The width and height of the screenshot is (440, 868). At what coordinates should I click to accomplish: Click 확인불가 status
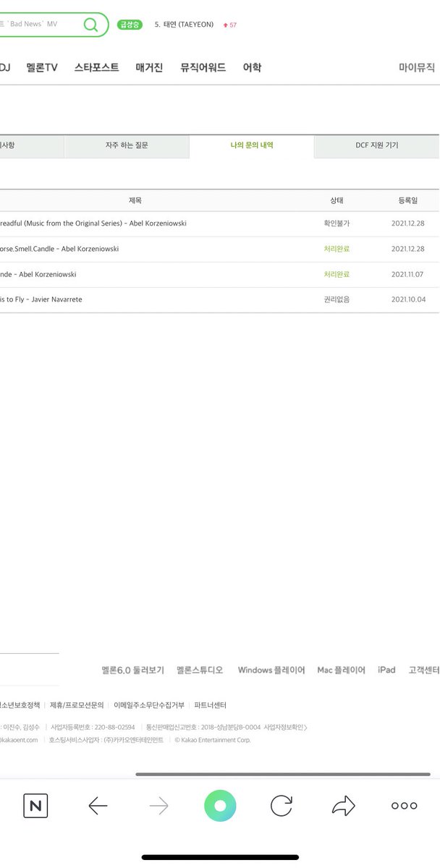pos(337,223)
